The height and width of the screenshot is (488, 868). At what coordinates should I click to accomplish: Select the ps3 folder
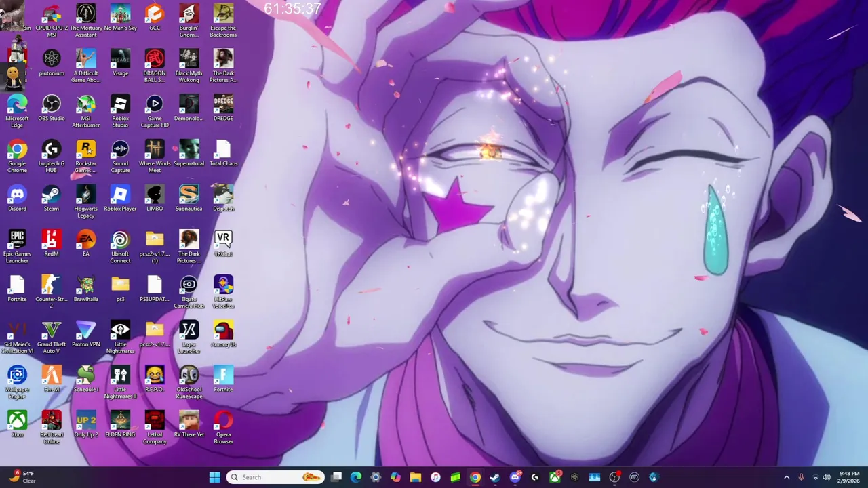[120, 289]
